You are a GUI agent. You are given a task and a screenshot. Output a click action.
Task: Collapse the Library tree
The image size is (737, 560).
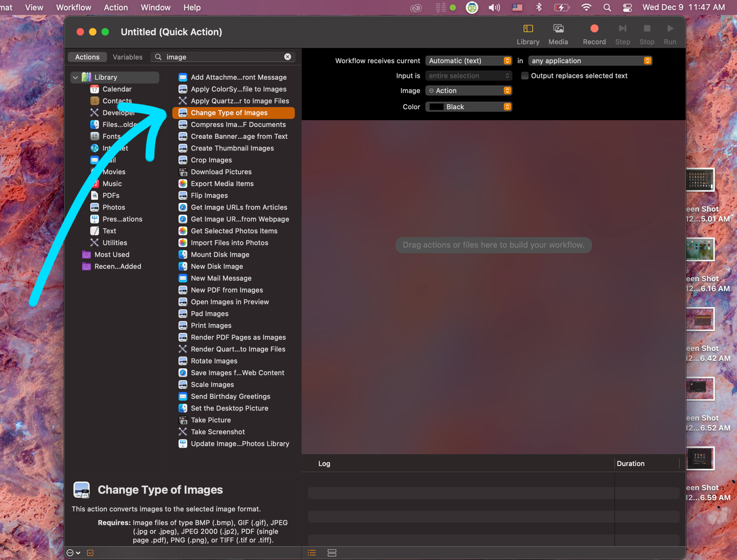point(75,78)
